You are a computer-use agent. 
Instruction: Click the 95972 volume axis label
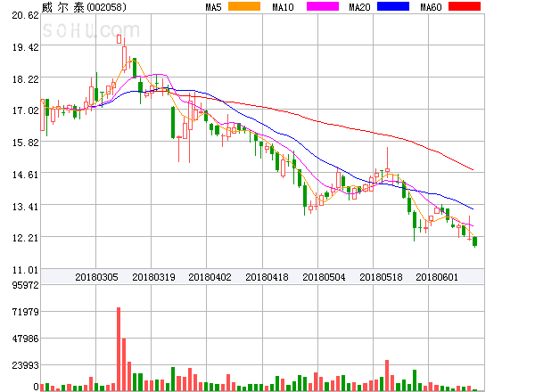coord(25,285)
